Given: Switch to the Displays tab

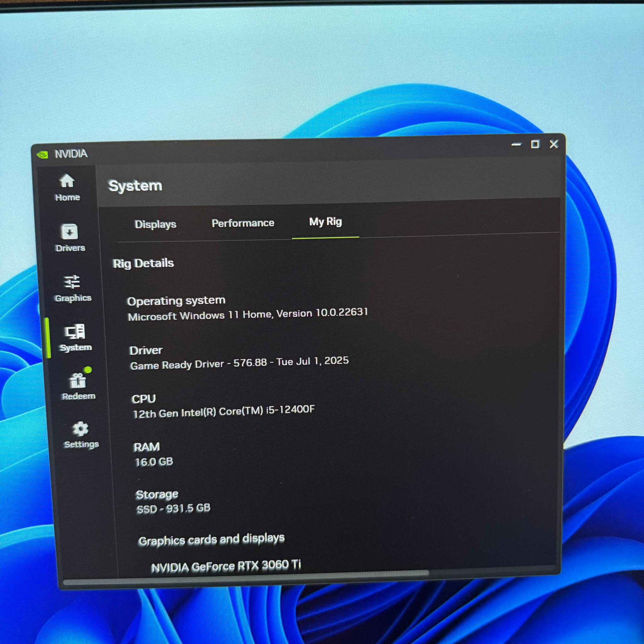Looking at the screenshot, I should (155, 224).
